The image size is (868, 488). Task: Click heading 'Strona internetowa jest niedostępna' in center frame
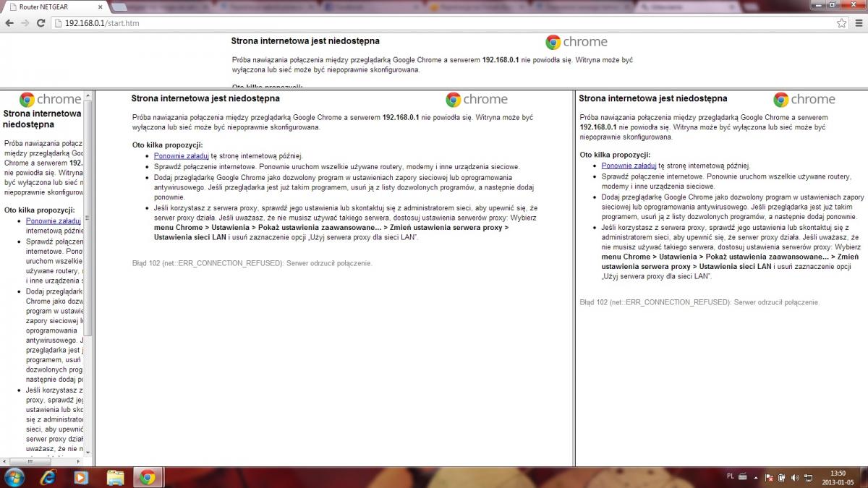point(205,98)
